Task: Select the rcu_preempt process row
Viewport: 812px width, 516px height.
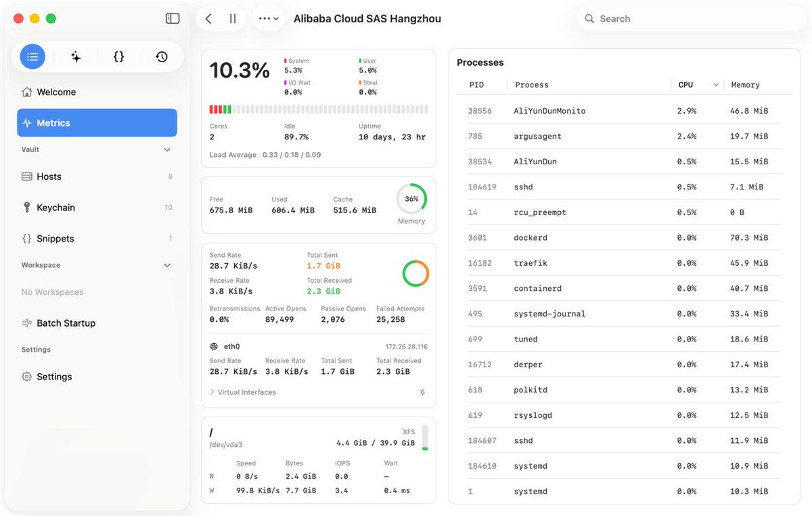Action: tap(623, 212)
